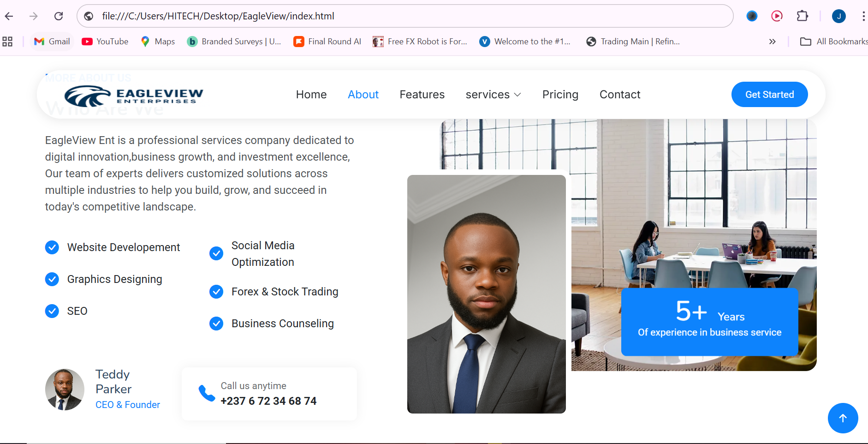Screen dimensions: 868x444
Task: Click the Chrome profile avatar J
Action: point(839,16)
